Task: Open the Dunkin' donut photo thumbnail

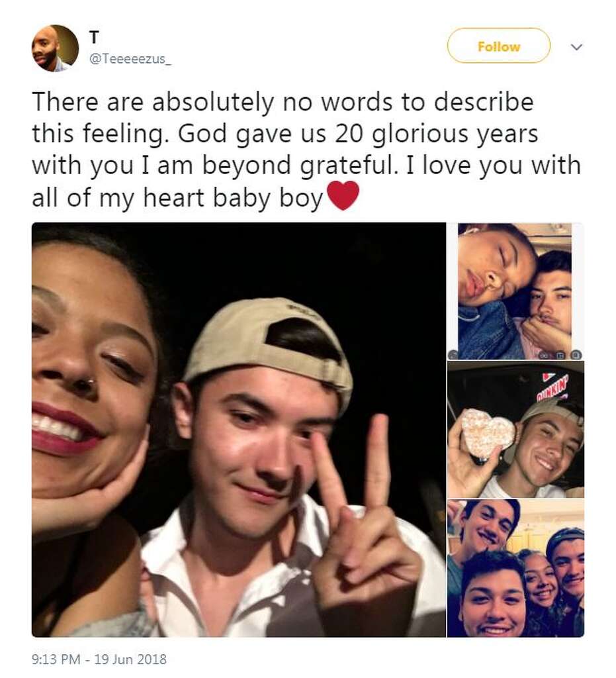Action: [515, 429]
